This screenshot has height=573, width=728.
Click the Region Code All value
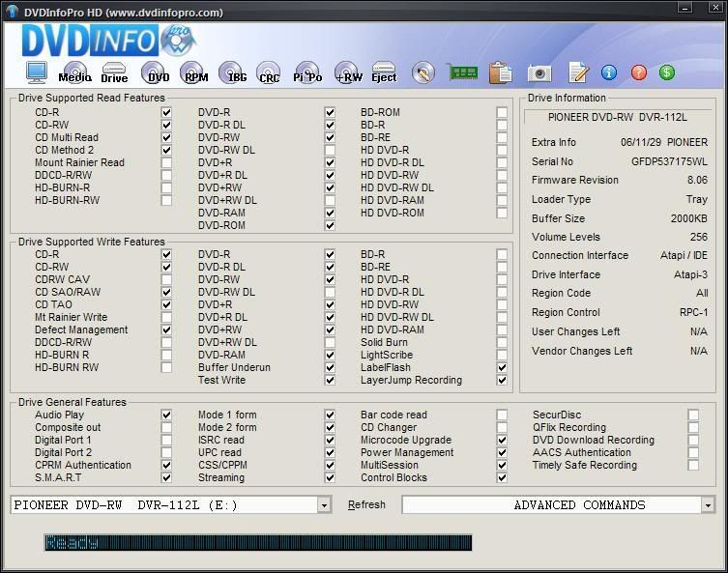coord(702,293)
